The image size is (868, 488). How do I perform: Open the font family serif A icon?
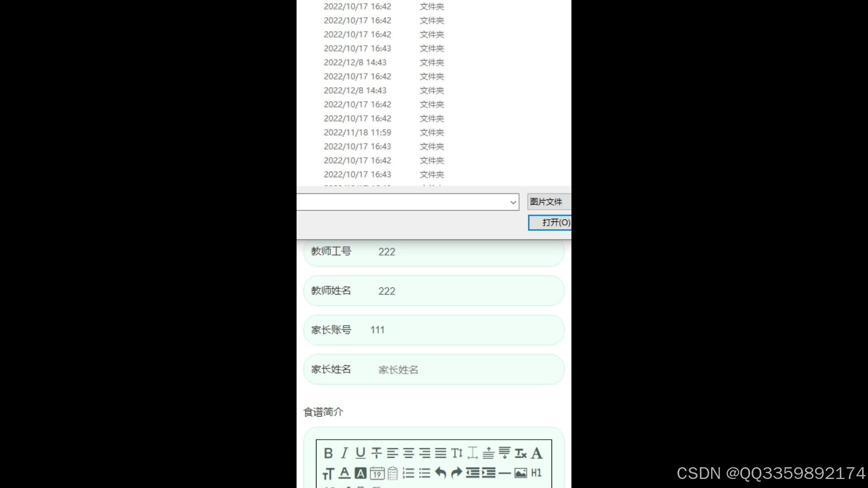pos(537,453)
